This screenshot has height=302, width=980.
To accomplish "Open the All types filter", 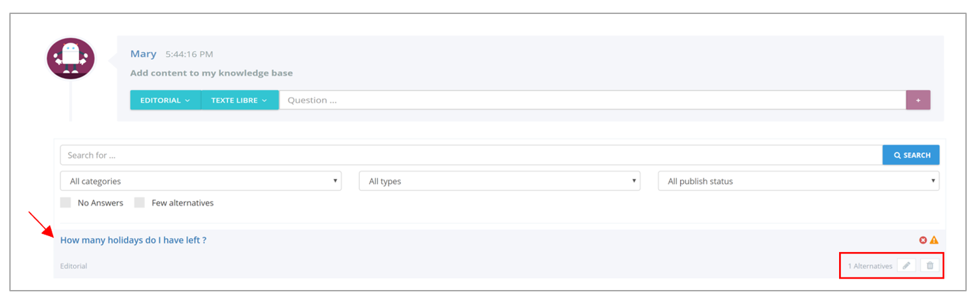I will click(x=499, y=181).
